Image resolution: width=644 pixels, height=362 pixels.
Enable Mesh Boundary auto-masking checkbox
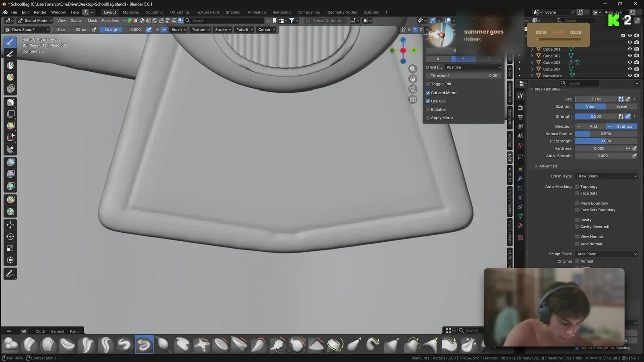tap(577, 203)
